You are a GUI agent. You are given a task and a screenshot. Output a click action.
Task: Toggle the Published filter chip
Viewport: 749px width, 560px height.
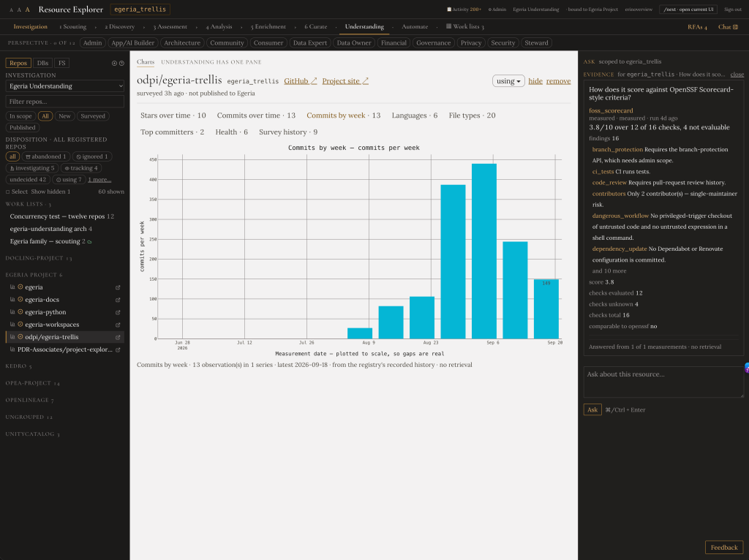click(23, 127)
